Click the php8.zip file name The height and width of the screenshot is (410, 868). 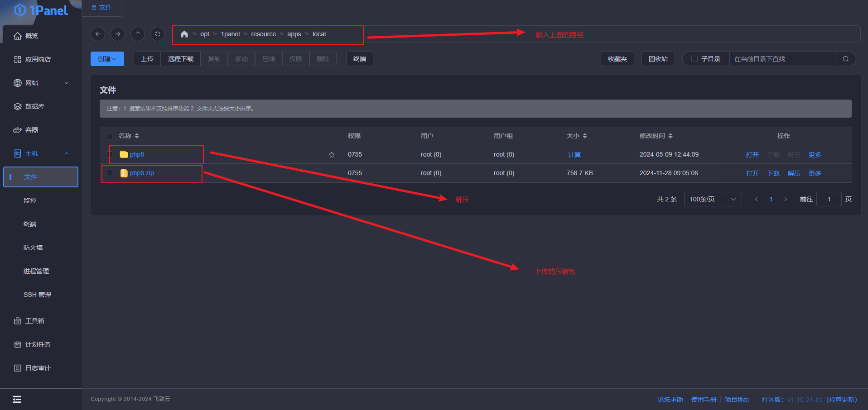point(142,173)
